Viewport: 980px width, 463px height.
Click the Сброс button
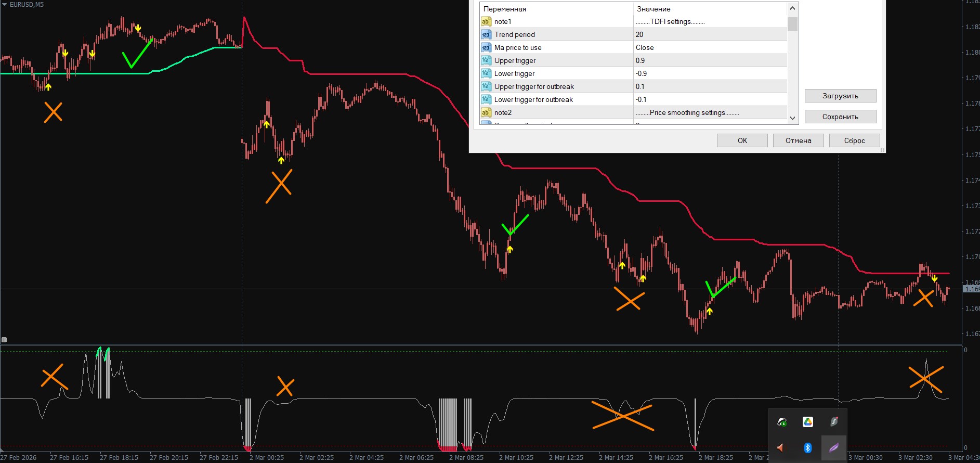pyautogui.click(x=854, y=140)
